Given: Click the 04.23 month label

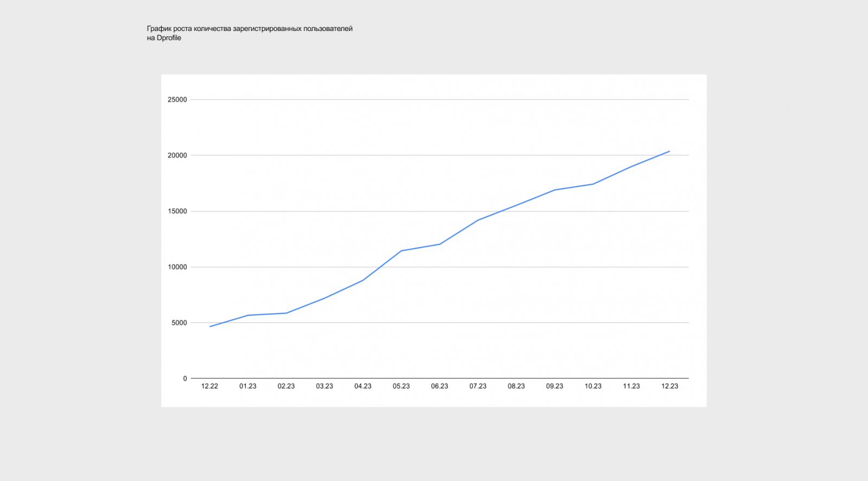Looking at the screenshot, I should (363, 386).
